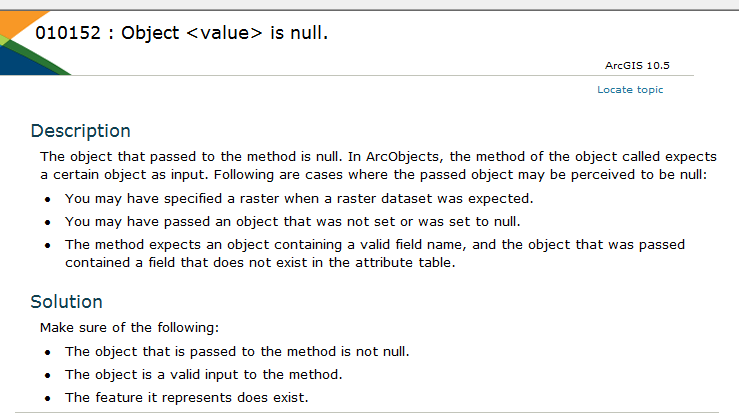Click 'The feature it represents does exist' bullet
This screenshot has width=739, height=417.
click(186, 397)
